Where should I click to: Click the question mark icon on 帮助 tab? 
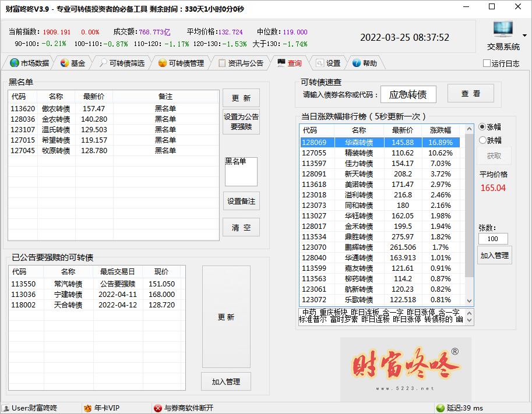click(x=356, y=63)
